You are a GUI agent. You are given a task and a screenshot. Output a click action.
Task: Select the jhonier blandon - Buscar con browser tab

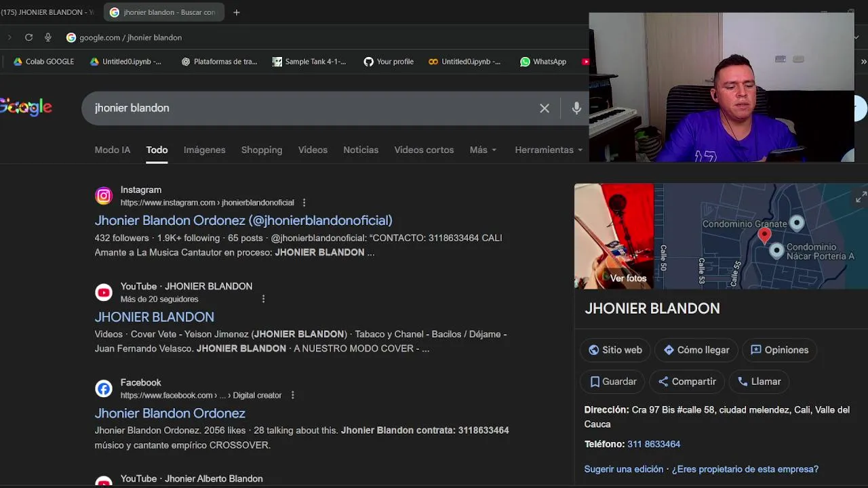164,12
